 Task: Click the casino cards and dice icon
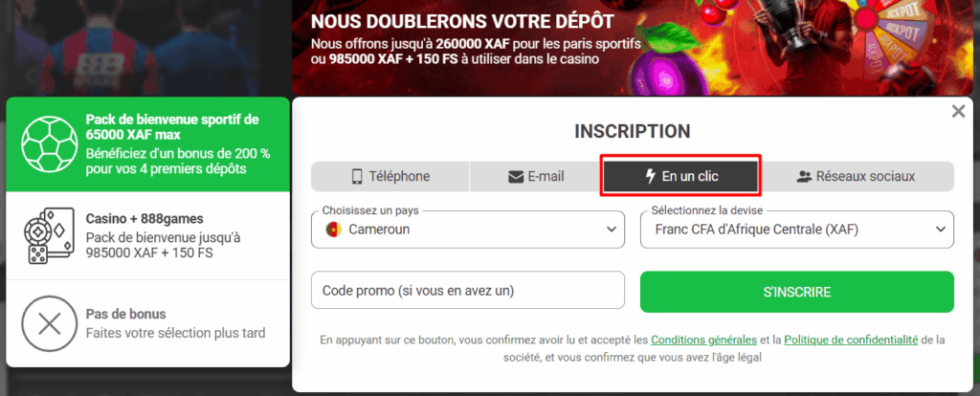pyautogui.click(x=48, y=234)
